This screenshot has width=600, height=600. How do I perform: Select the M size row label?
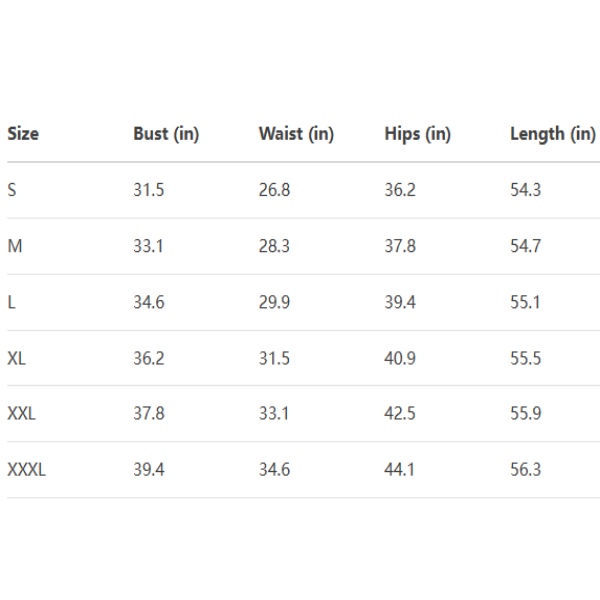(x=15, y=246)
